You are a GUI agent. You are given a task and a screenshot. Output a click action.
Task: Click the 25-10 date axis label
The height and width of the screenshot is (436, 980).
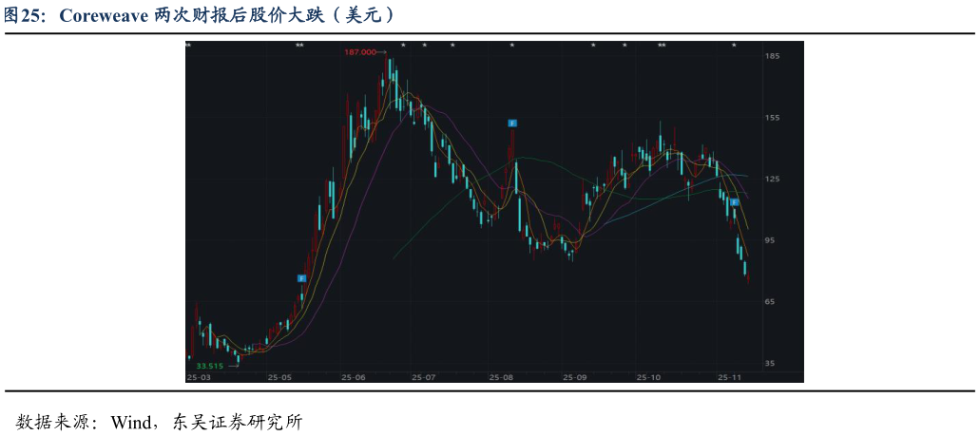point(649,377)
